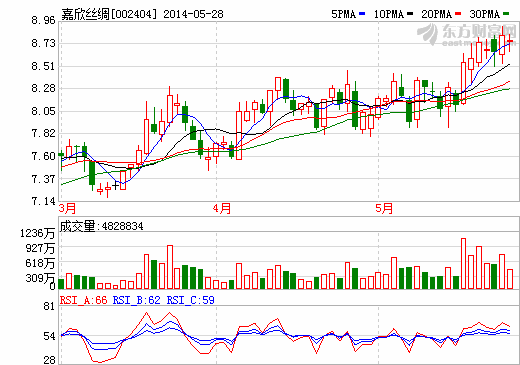Image resolution: width=520 pixels, height=365 pixels.
Task: Click the date 2014-05-28
Action: (x=193, y=14)
